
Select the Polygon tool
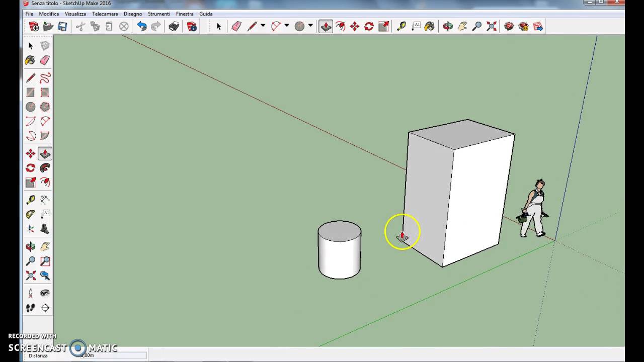(45, 107)
